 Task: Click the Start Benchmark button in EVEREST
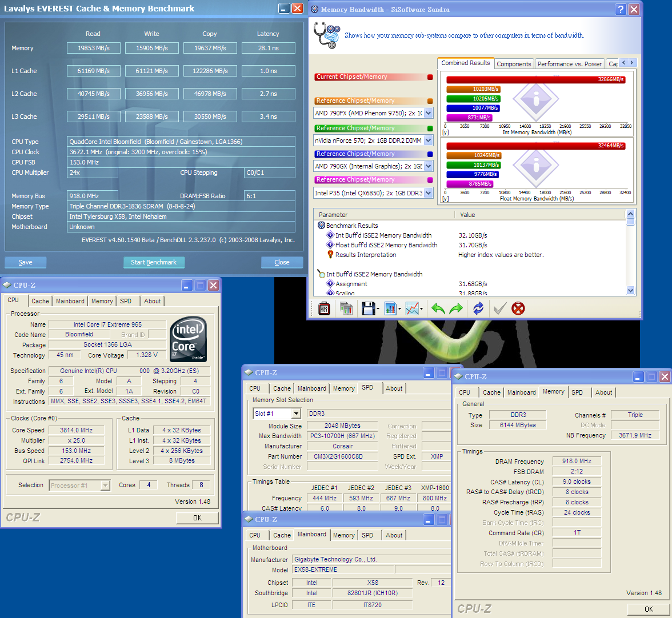pos(154,262)
